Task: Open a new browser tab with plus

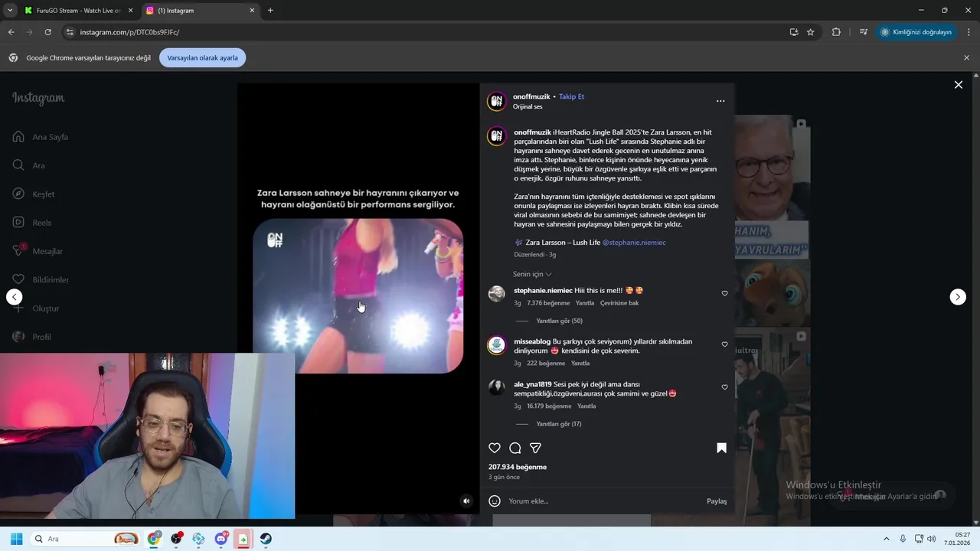Action: pos(270,11)
